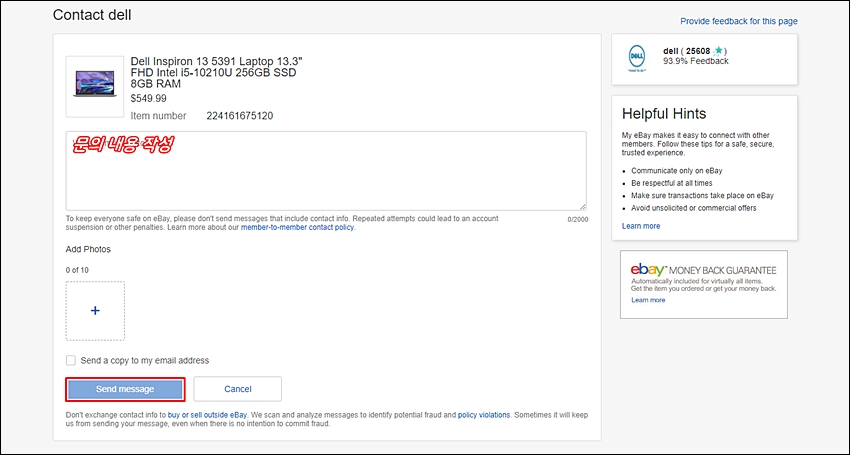Click the Communicate only on eBay hint
850x455 pixels.
(x=677, y=171)
